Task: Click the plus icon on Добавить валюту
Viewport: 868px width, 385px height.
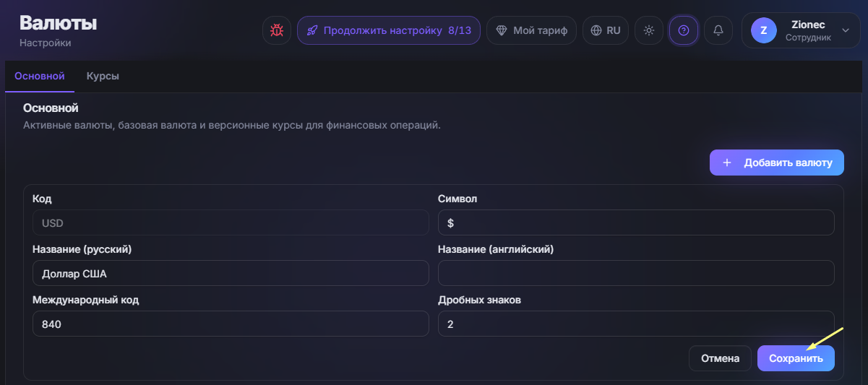Action: tap(727, 163)
